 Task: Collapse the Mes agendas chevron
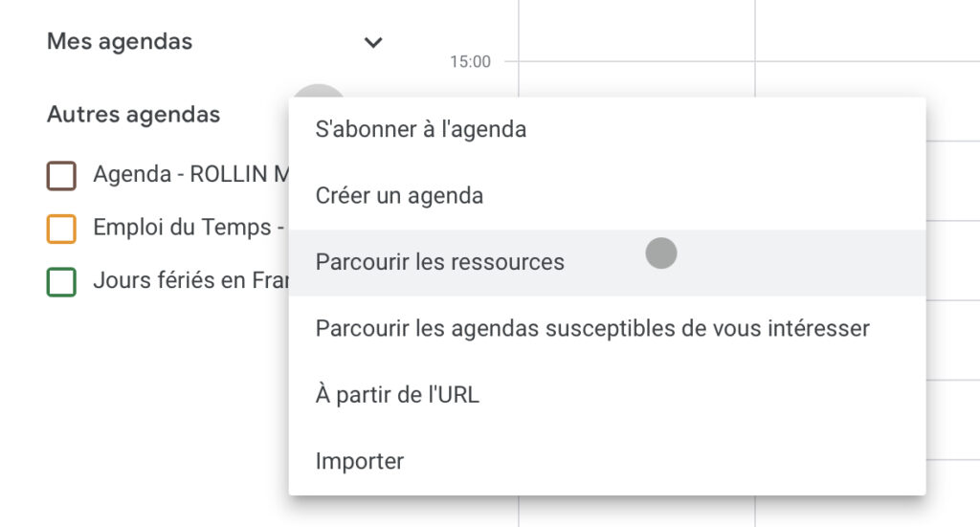[x=373, y=42]
